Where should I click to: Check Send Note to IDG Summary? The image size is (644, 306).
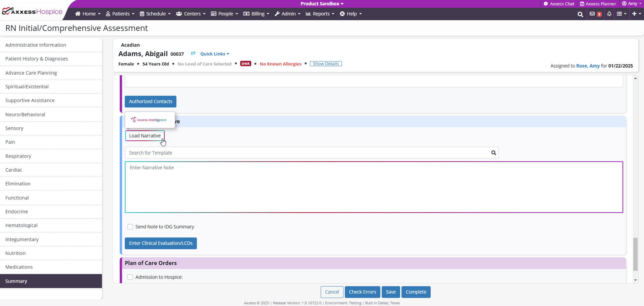tap(130, 227)
